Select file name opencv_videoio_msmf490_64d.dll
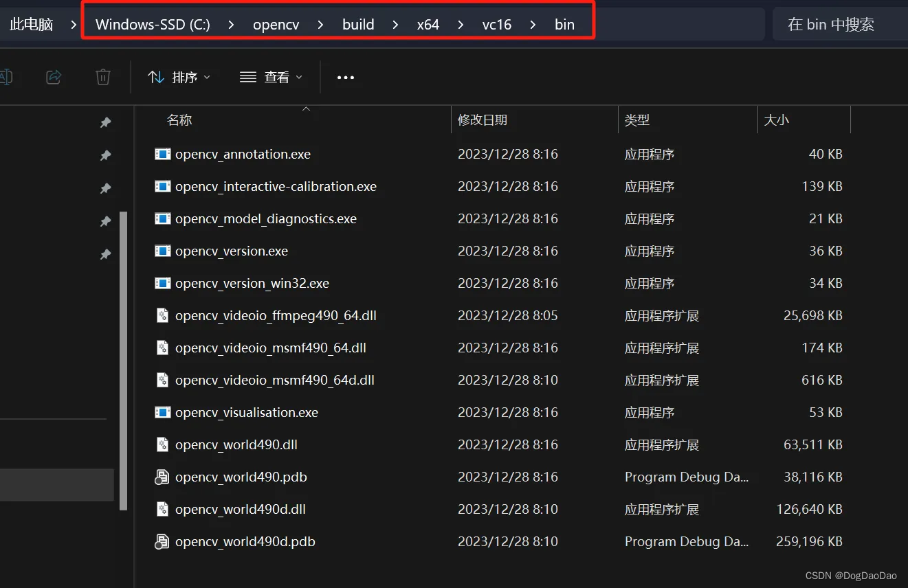Image resolution: width=908 pixels, height=588 pixels. point(275,381)
